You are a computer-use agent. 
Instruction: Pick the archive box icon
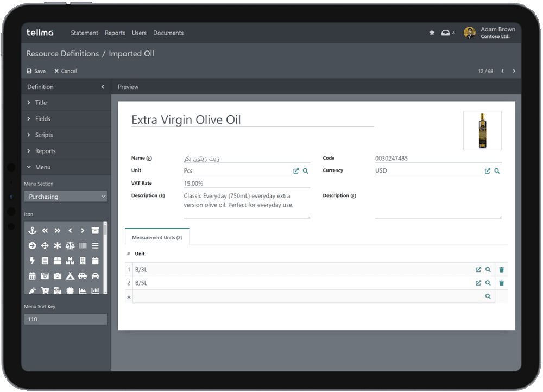tap(95, 231)
